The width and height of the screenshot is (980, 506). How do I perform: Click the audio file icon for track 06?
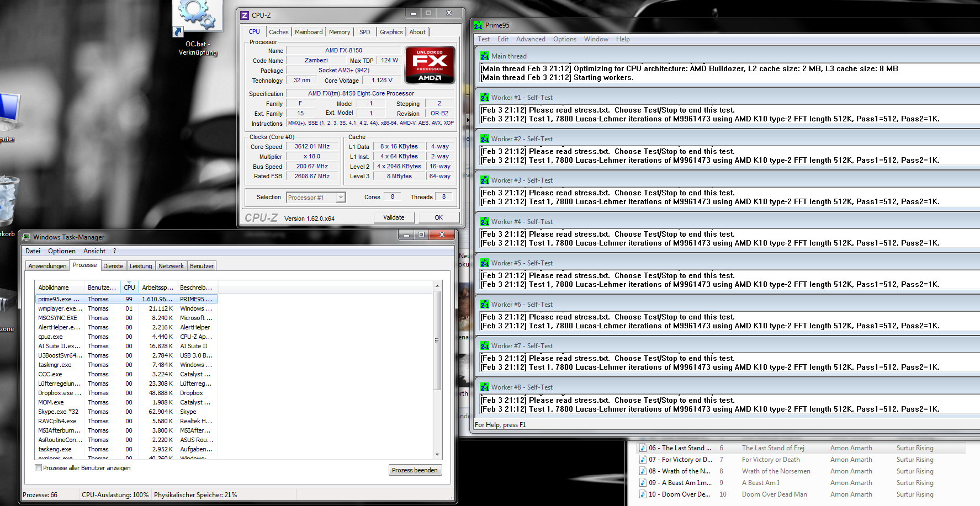[x=643, y=448]
